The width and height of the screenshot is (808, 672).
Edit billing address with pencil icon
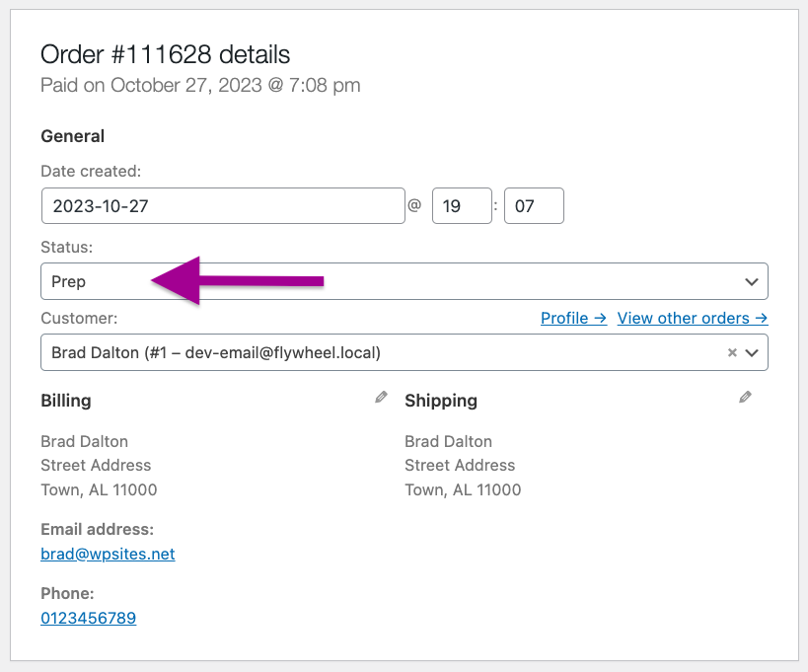[x=382, y=398]
